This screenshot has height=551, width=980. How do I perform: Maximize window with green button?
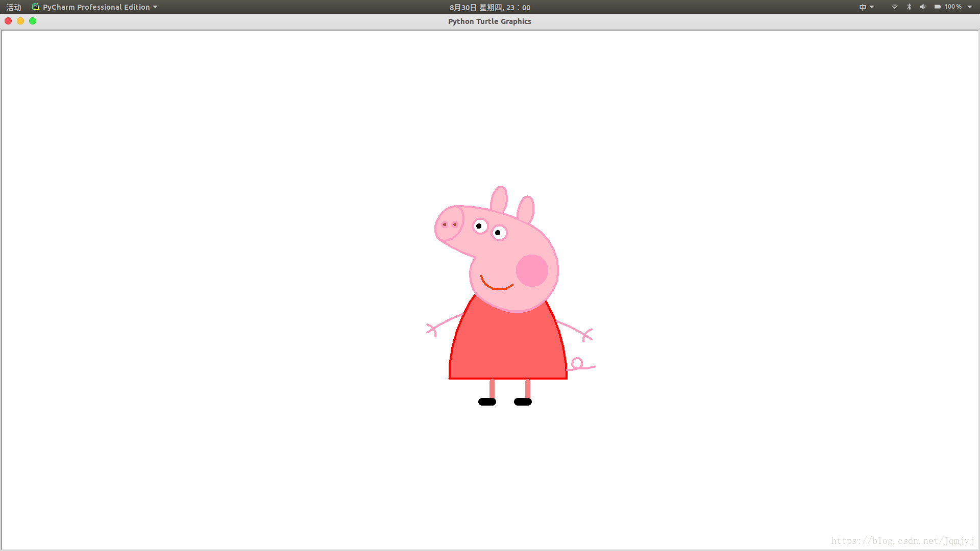pyautogui.click(x=33, y=21)
